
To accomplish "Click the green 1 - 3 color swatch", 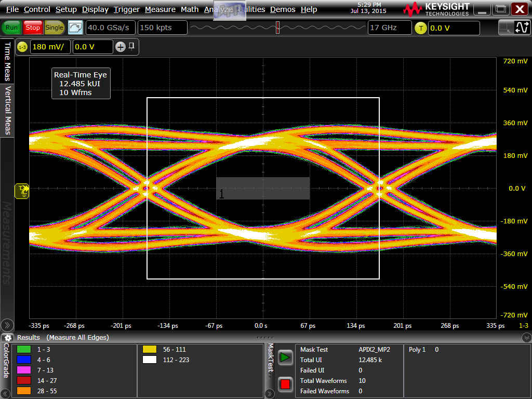I will pos(24,350).
